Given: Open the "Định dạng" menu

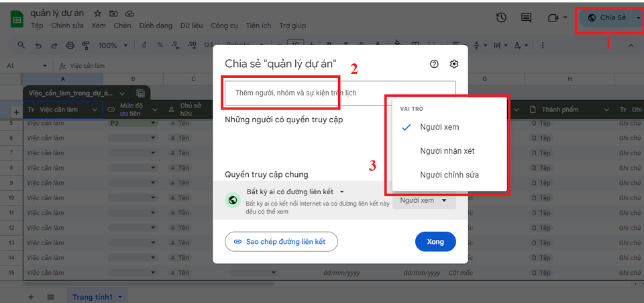Looking at the screenshot, I should 156,26.
